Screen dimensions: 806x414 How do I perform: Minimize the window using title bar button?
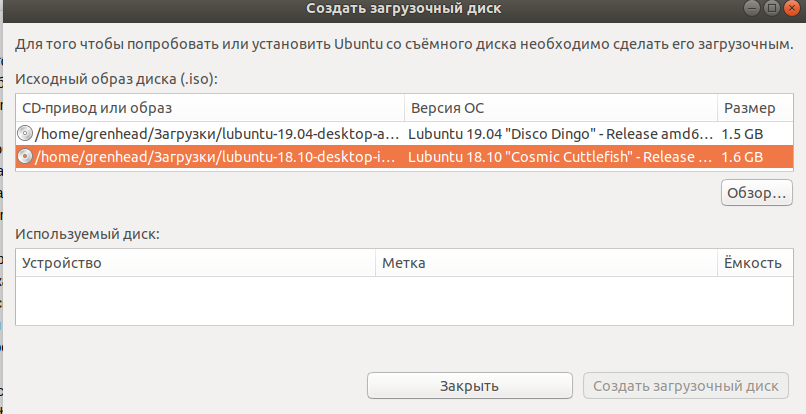[754, 8]
